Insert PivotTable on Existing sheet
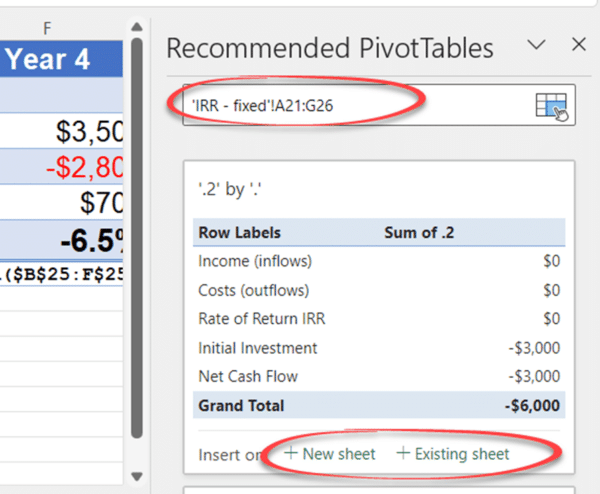Image resolution: width=600 pixels, height=494 pixels. tap(453, 454)
